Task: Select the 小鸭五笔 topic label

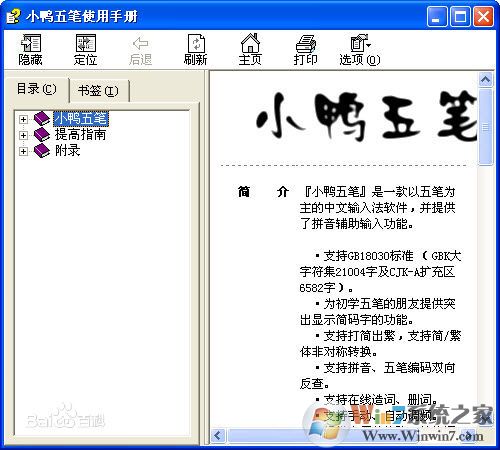Action: point(81,118)
